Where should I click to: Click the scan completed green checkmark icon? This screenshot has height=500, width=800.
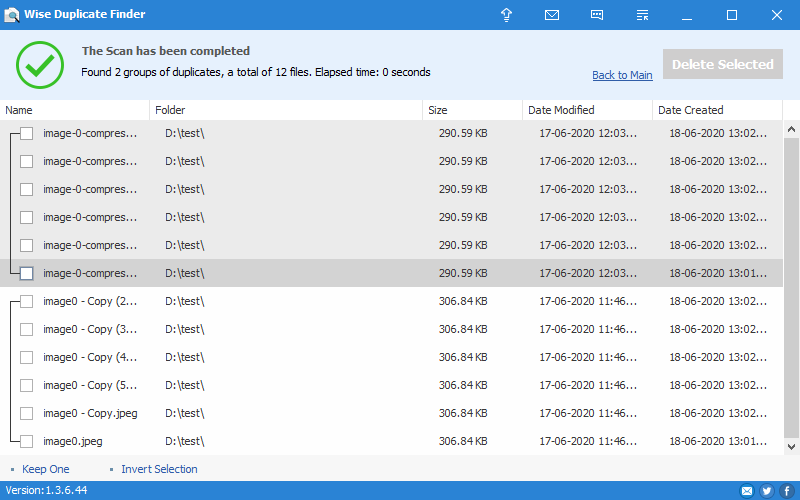pos(40,65)
